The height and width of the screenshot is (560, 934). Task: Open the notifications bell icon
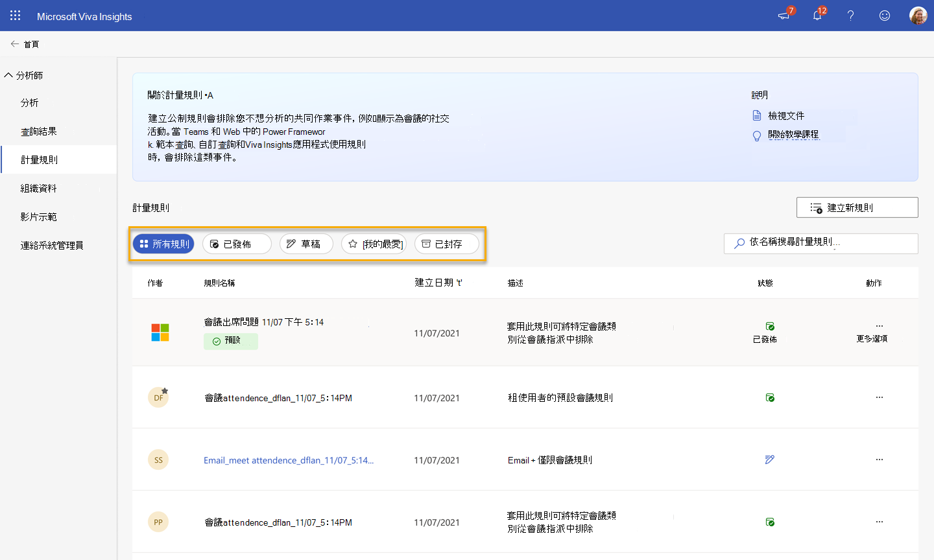click(817, 16)
